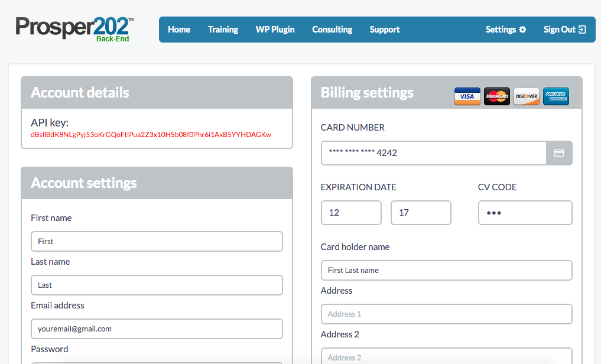Viewport: 601px width, 364px height.
Task: Click the MasterCard icon
Action: pyautogui.click(x=496, y=96)
